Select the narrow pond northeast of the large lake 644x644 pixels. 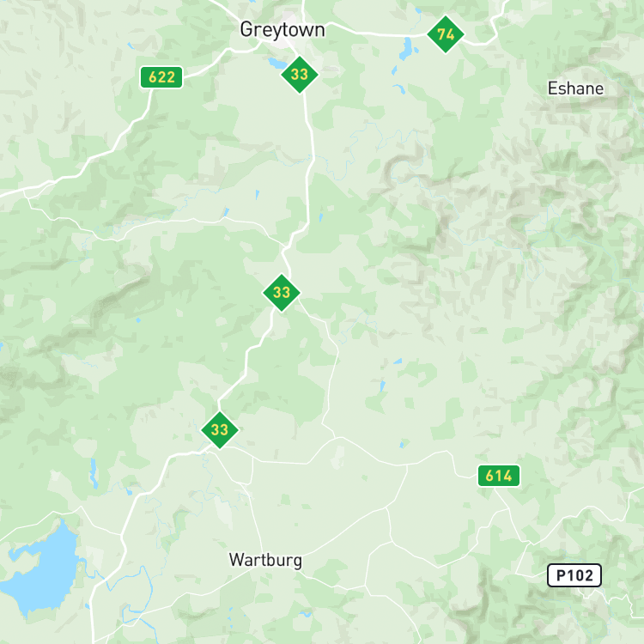pyautogui.click(x=94, y=473)
